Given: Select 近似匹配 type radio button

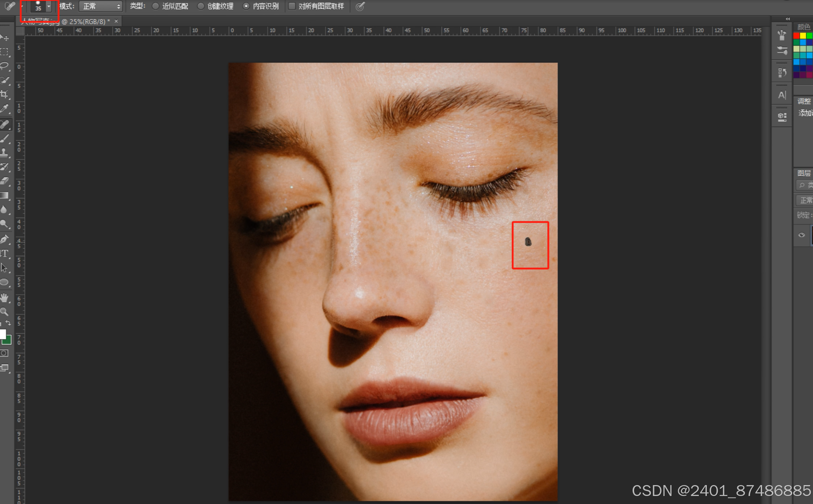Looking at the screenshot, I should [156, 6].
